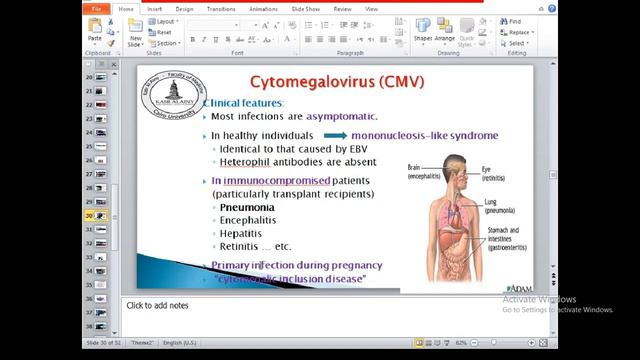Align text right
Image resolution: width=640 pixels, height=360 pixels.
[332, 40]
